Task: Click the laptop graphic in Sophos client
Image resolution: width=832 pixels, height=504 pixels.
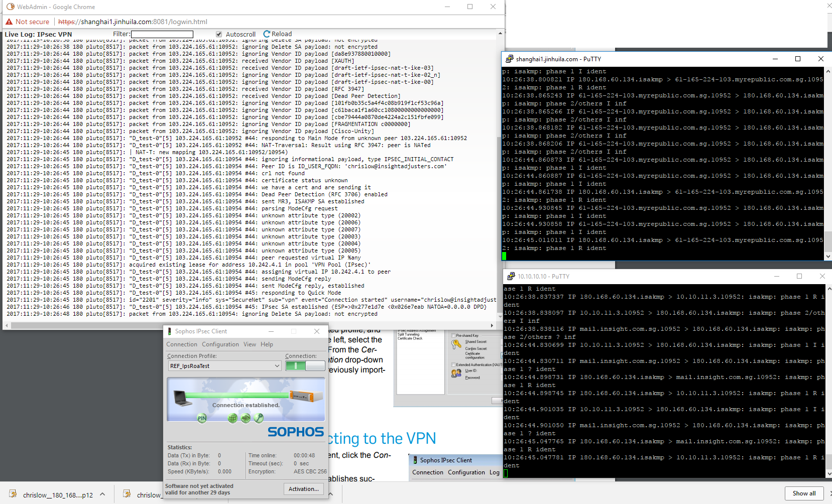Action: point(183,398)
